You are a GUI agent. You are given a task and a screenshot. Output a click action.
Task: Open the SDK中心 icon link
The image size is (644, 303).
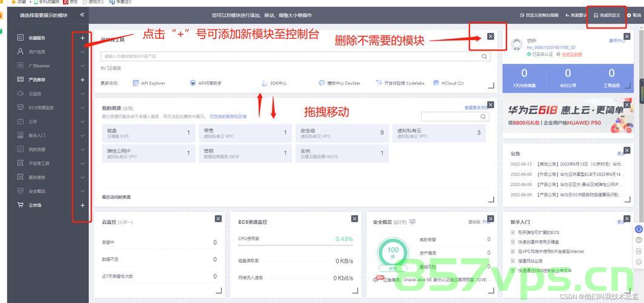click(265, 83)
